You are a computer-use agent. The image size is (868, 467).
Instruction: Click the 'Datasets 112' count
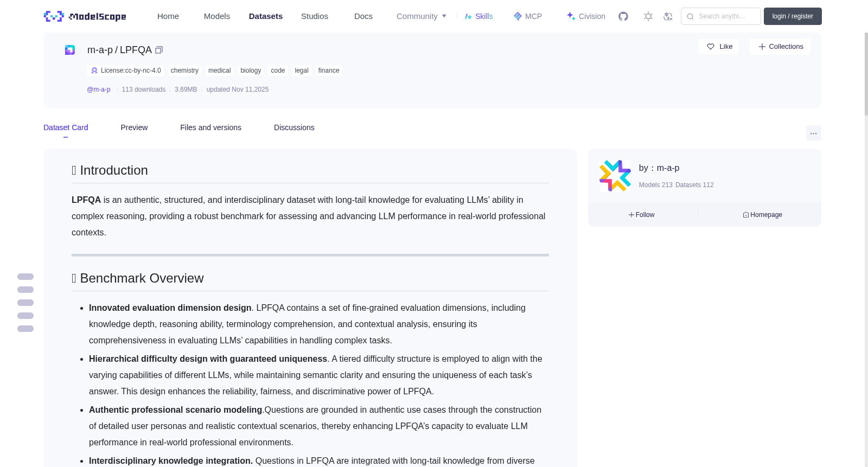[694, 185]
